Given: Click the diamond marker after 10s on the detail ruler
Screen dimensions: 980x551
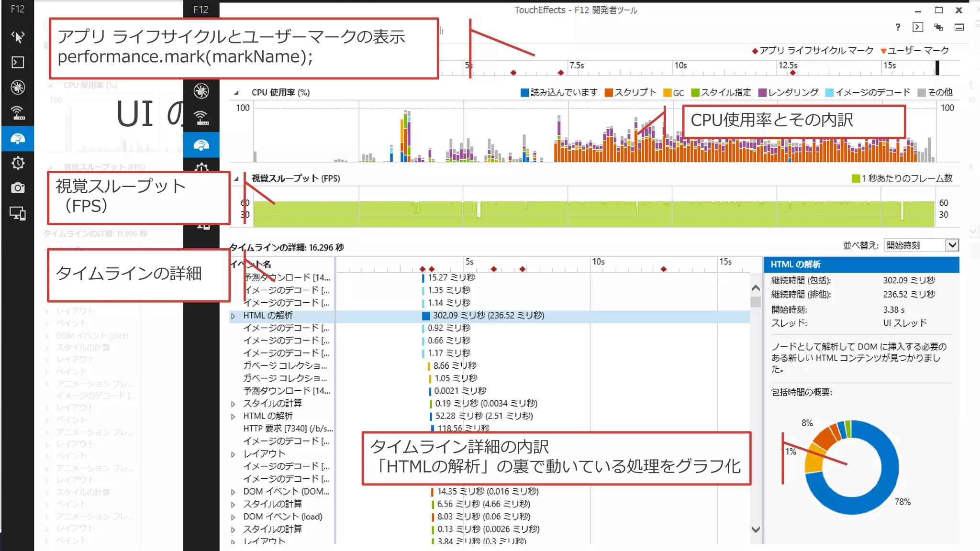Looking at the screenshot, I should tap(663, 269).
